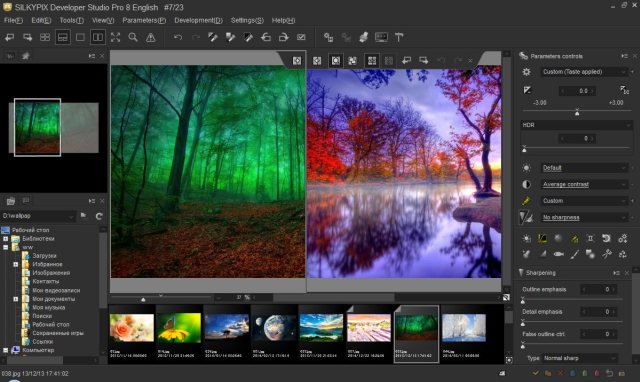Toggle the side-by-side preview layout button
This screenshot has height=382, width=640.
pos(98,37)
